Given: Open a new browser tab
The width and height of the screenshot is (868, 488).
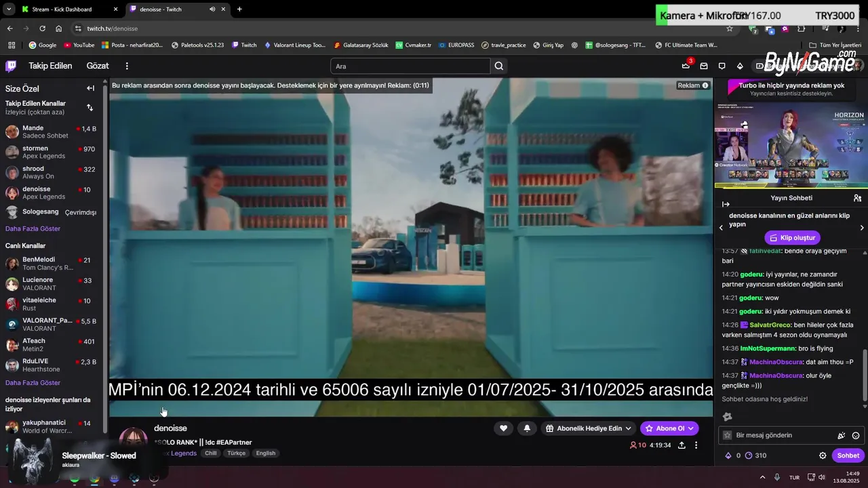Looking at the screenshot, I should pyautogui.click(x=239, y=9).
